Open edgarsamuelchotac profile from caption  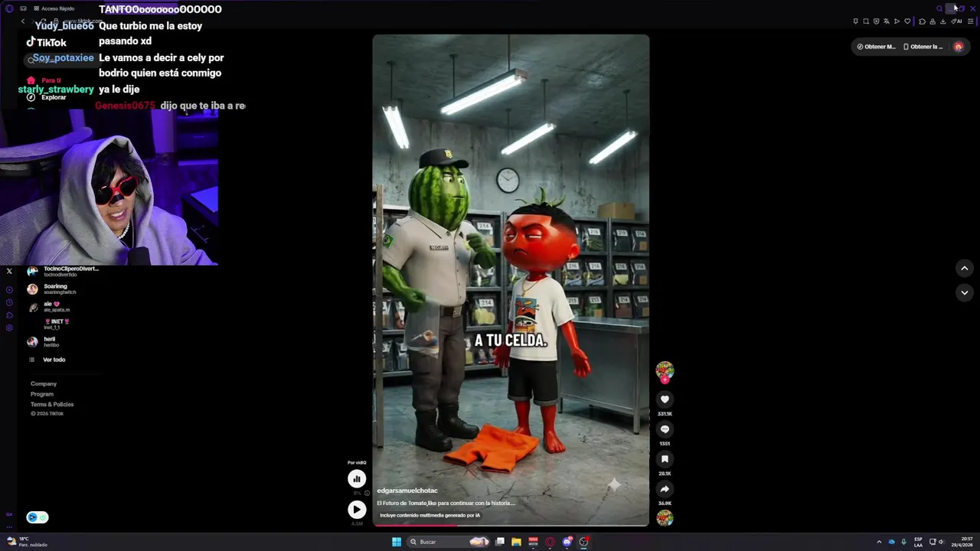pos(407,491)
